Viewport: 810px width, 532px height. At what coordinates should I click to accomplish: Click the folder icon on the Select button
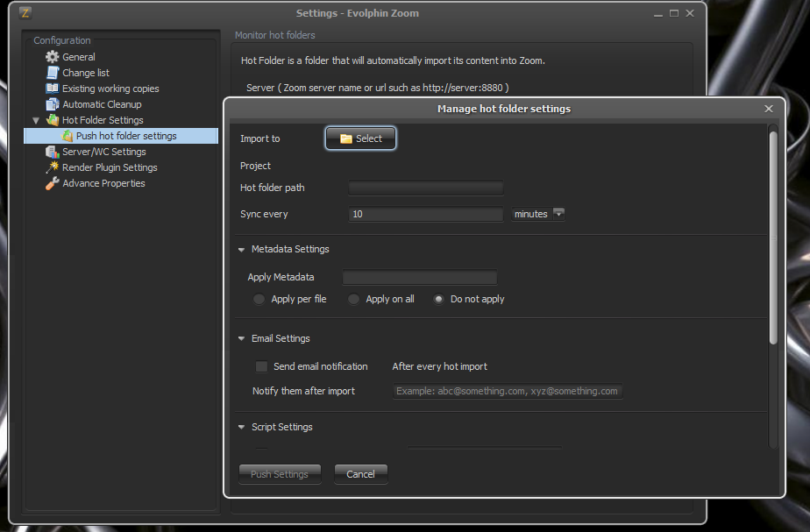coord(346,138)
